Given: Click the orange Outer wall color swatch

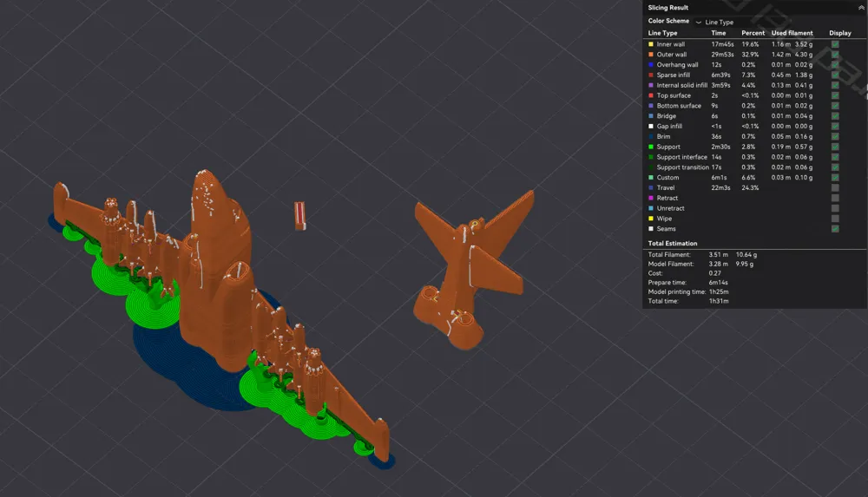Looking at the screenshot, I should pos(651,55).
